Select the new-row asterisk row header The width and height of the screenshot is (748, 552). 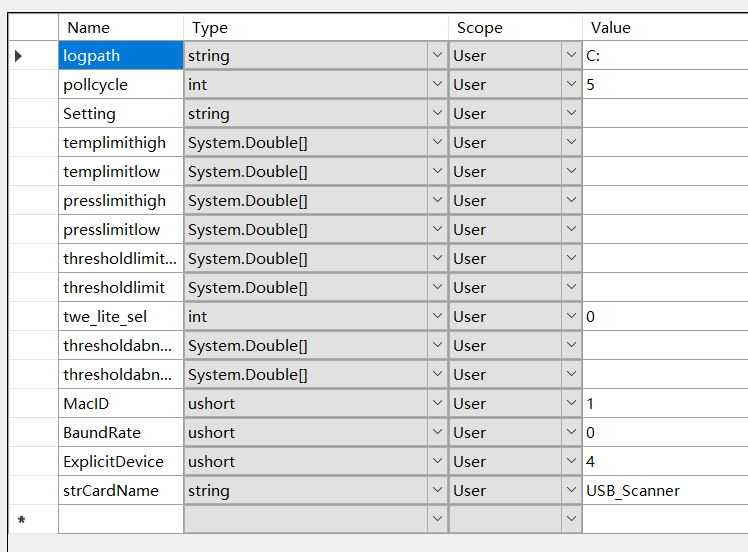[x=33, y=520]
